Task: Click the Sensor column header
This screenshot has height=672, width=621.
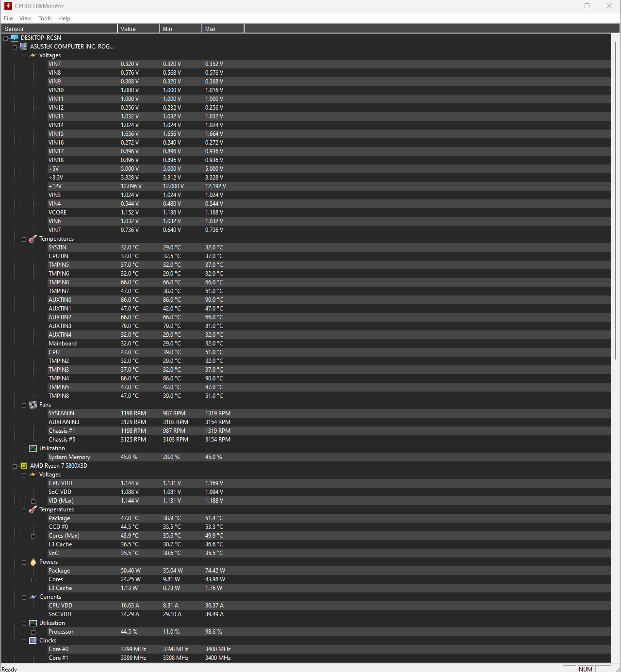Action: point(59,29)
